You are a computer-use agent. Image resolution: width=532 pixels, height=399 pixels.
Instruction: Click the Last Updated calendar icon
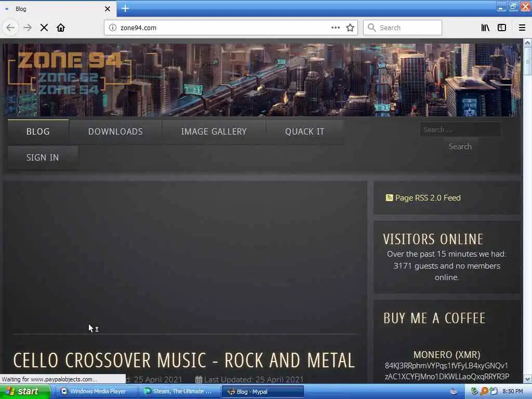tap(199, 379)
